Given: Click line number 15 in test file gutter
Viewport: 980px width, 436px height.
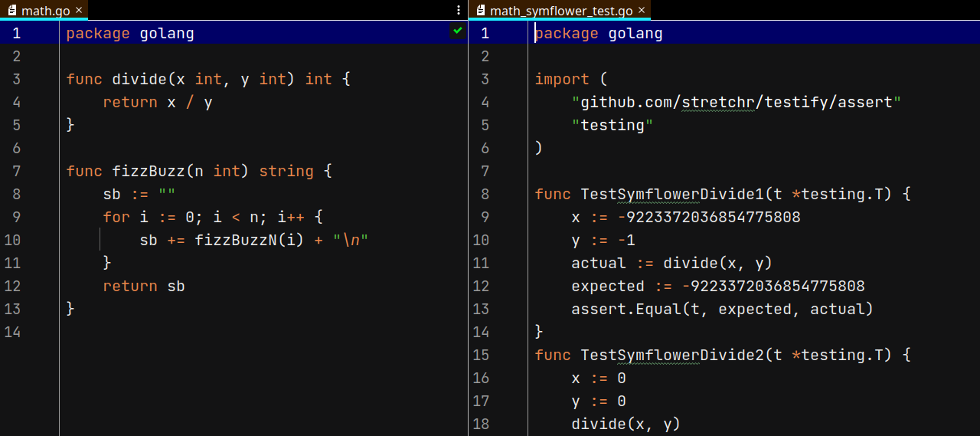Looking at the screenshot, I should pos(481,355).
